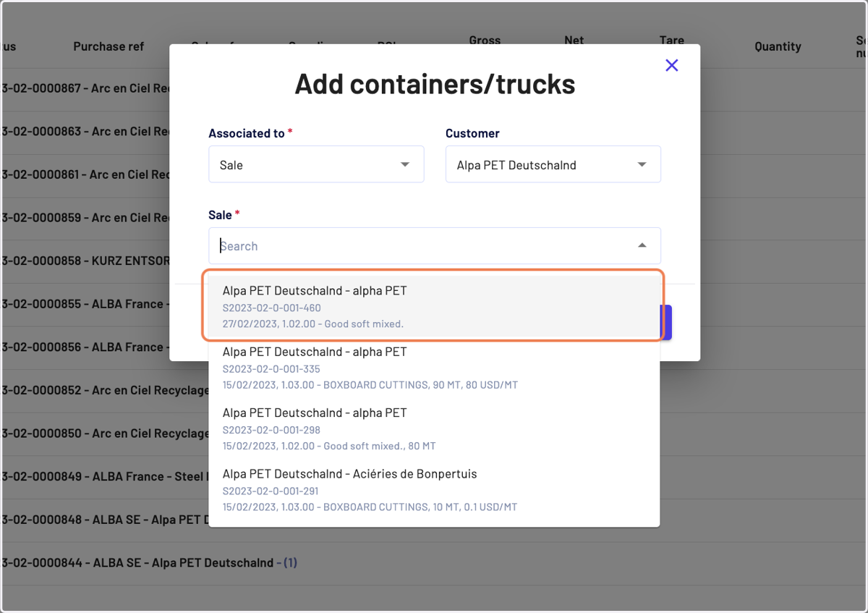This screenshot has width=868, height=613.
Task: Click row 3-02-0000858 KURZ ENTSOR
Action: point(86,261)
